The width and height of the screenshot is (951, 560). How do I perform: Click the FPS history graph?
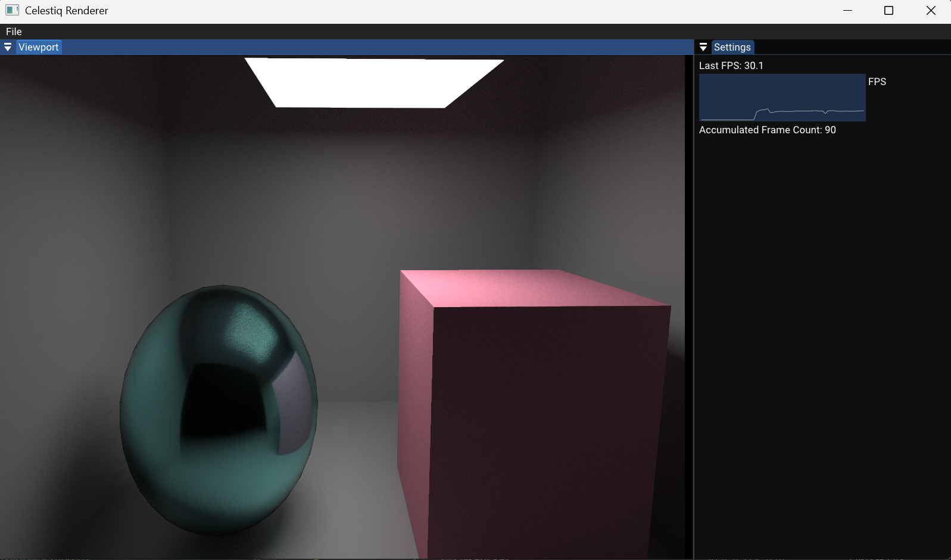pos(782,98)
